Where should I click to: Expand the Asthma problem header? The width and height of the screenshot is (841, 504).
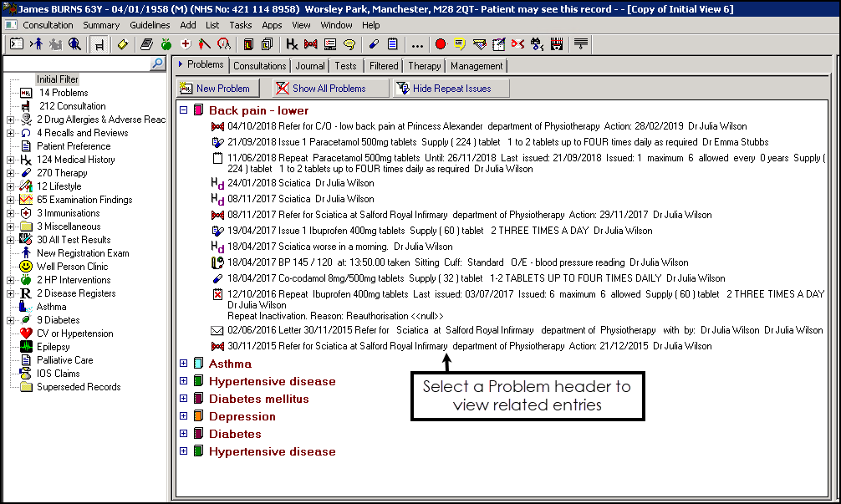(x=184, y=364)
